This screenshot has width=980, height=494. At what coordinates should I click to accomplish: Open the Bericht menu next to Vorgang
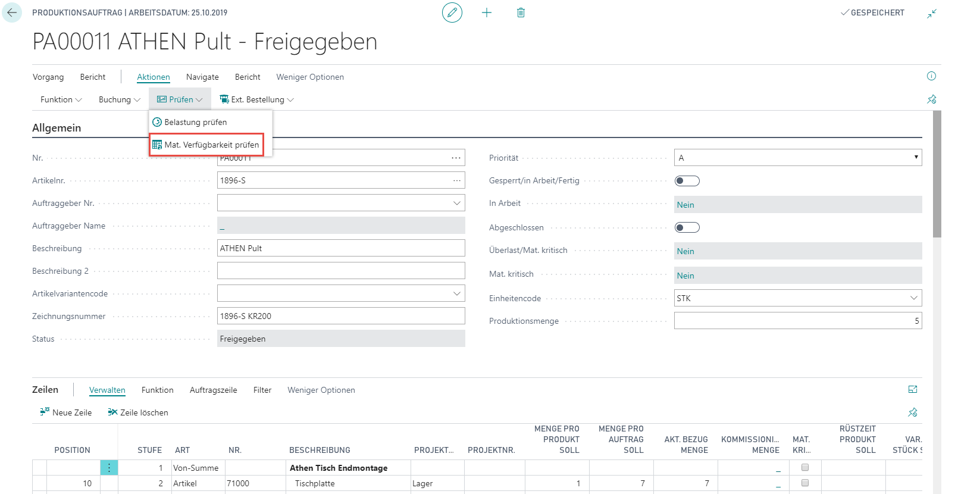(x=93, y=77)
